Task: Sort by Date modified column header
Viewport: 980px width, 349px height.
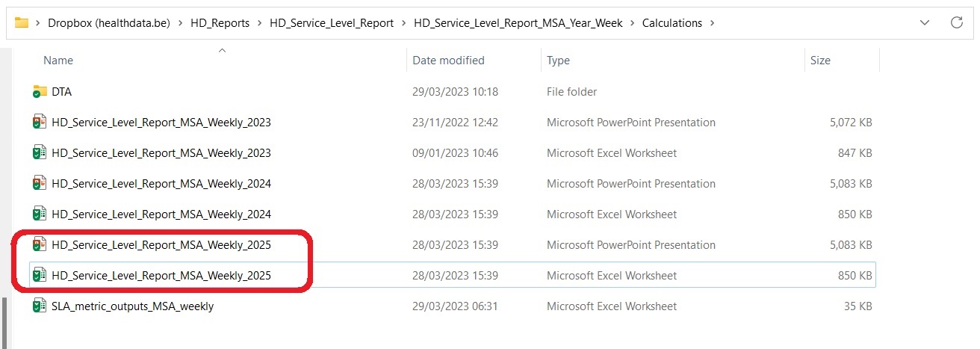Action: click(x=448, y=61)
